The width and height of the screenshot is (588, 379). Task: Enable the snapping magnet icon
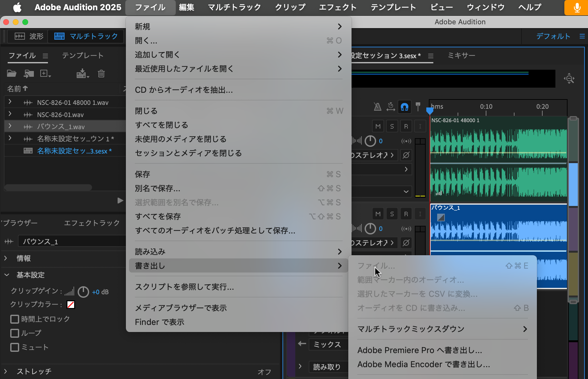coord(405,107)
